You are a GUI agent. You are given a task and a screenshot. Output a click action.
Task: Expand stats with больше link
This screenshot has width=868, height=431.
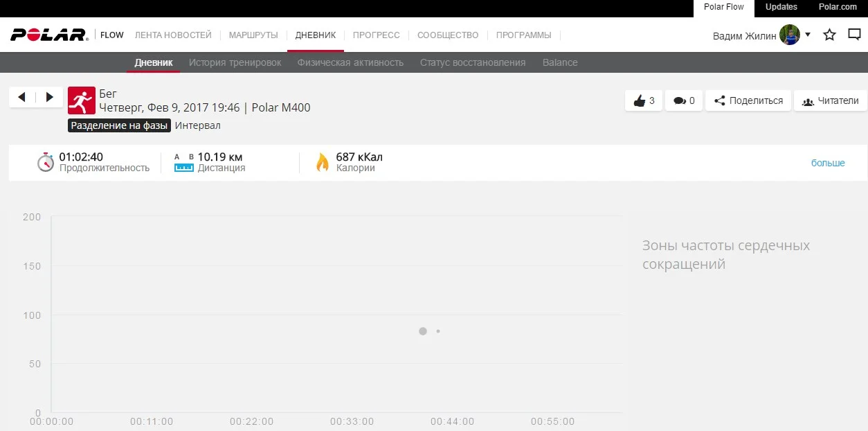828,163
